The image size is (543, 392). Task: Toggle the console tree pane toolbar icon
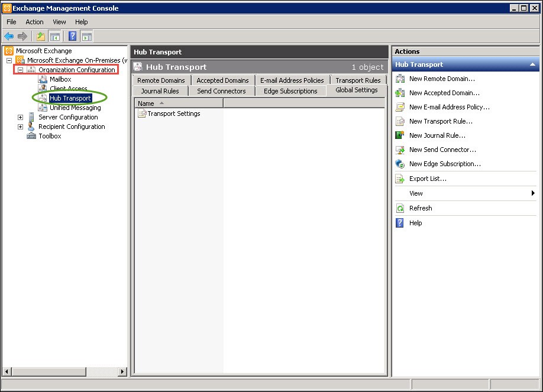click(55, 36)
